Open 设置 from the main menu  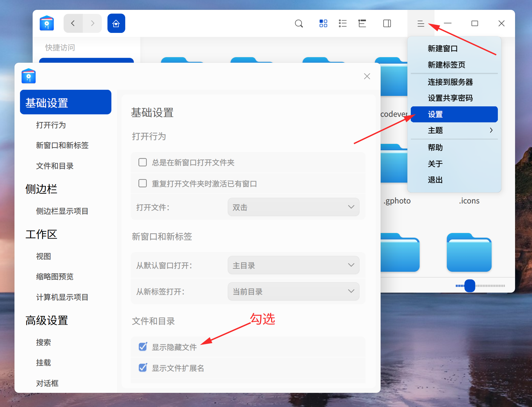tap(454, 114)
